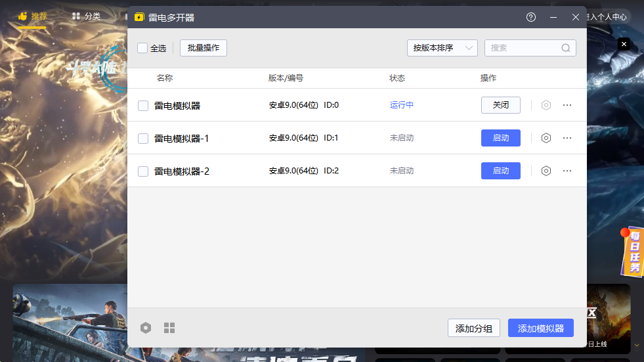Click 安卓9.0(64位) ID:2 version text
The width and height of the screenshot is (644, 362).
[304, 171]
